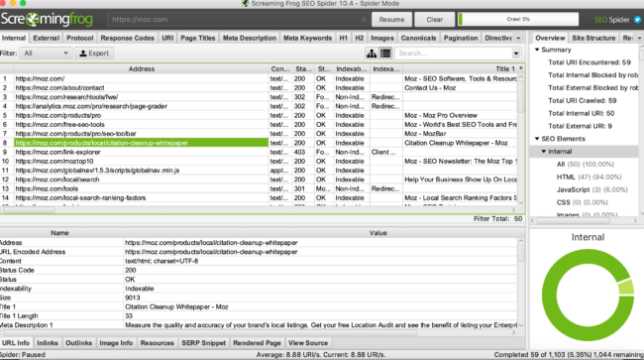644x360 pixels.
Task: Select HTML (47) filter in overview
Action: tap(589, 177)
